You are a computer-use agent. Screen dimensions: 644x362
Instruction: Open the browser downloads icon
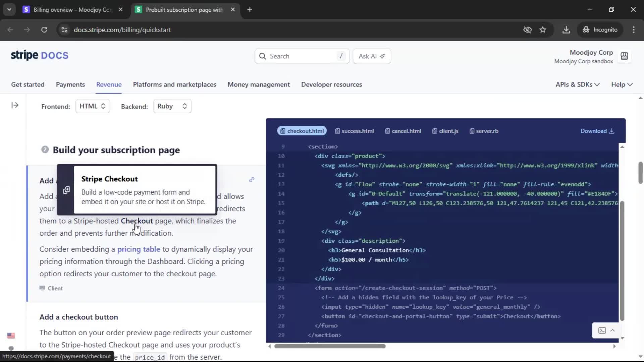click(566, 30)
